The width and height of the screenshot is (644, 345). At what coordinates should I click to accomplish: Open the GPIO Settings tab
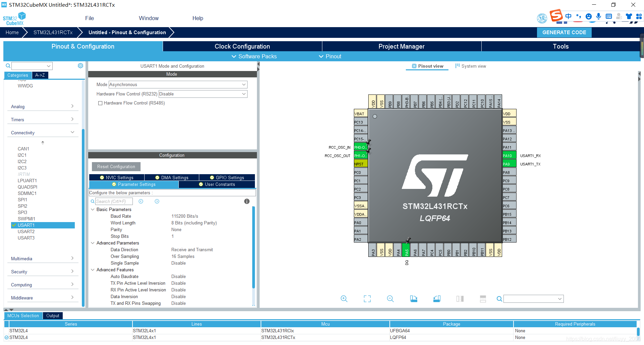click(x=227, y=178)
